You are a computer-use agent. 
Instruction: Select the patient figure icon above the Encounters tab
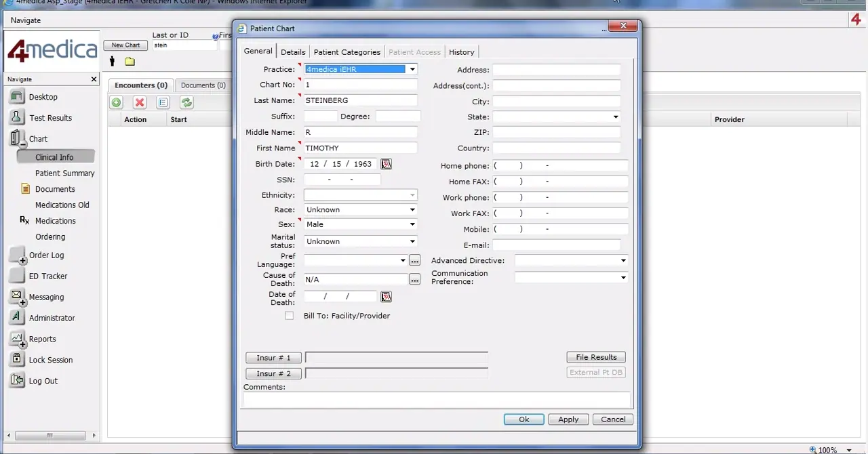click(112, 61)
